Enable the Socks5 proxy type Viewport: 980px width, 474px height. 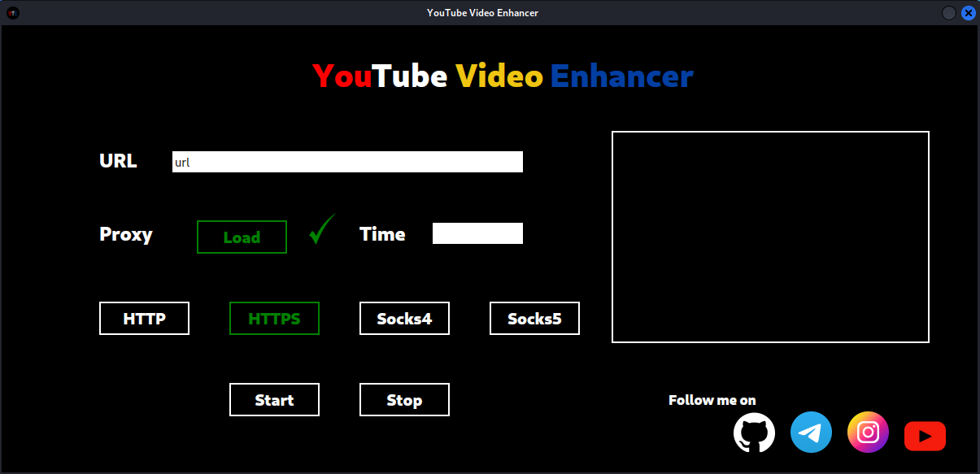click(x=534, y=318)
